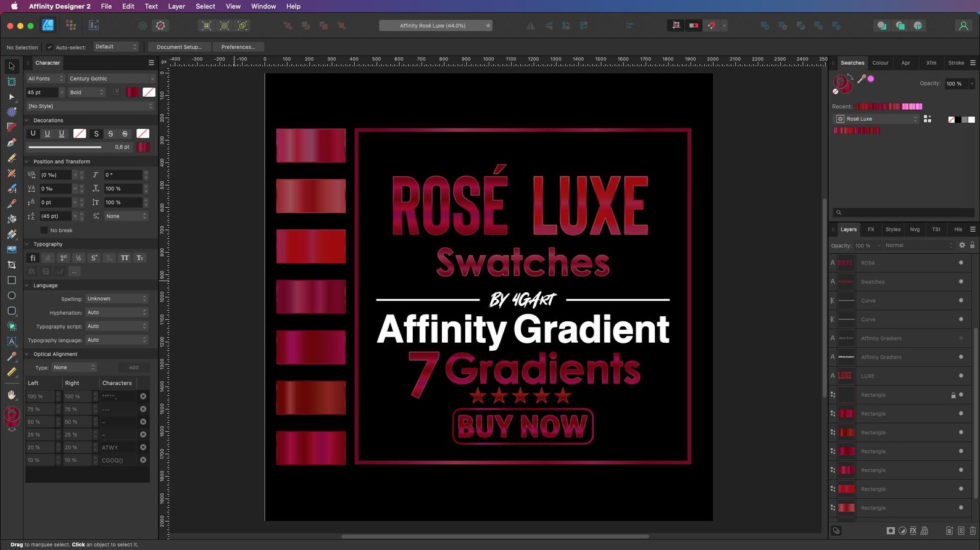Enable the No break checkbox
The image size is (980, 550).
pyautogui.click(x=44, y=230)
